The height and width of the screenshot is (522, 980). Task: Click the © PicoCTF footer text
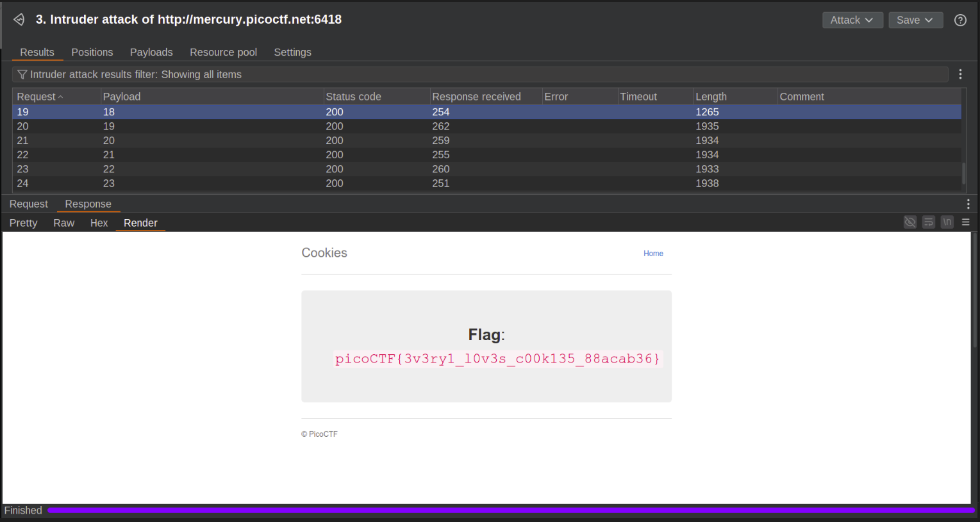click(x=319, y=434)
